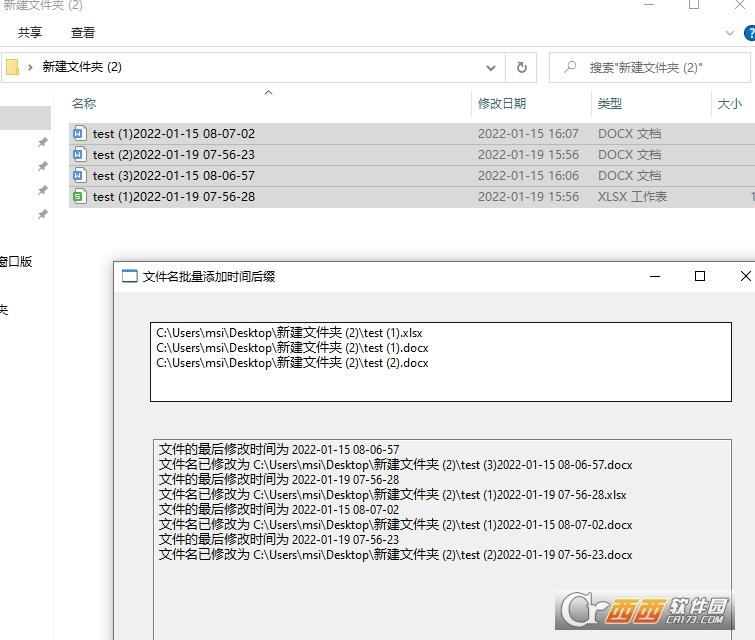The image size is (755, 640).
Task: Click log line 文件的最后修改时间为 2022-01-15 08-07-02
Action: point(279,509)
